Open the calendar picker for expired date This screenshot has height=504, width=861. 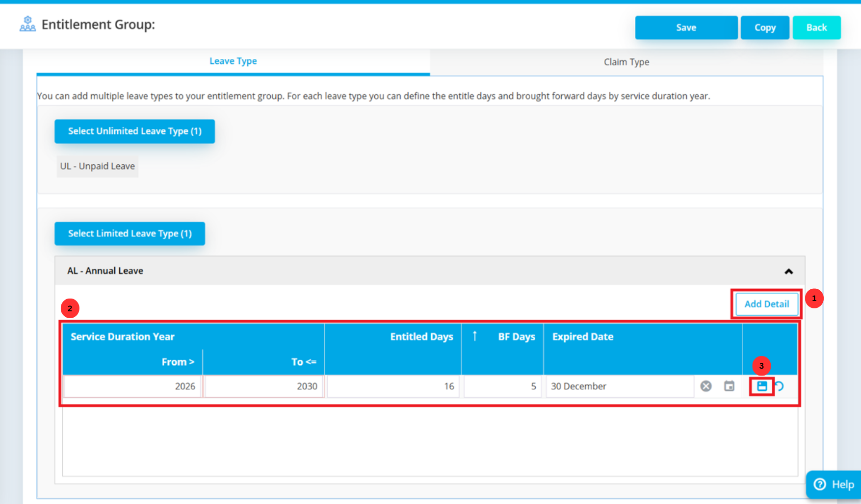(x=730, y=386)
